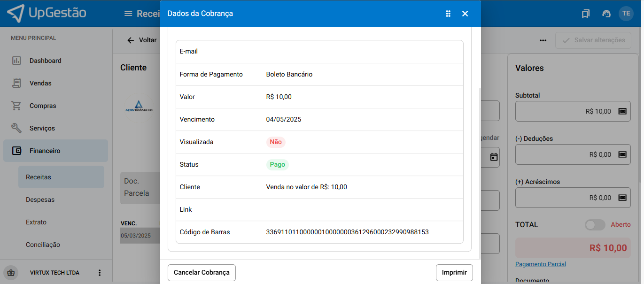
Task: Open VIRTUX TECH LTDA options menu
Action: pyautogui.click(x=99, y=273)
